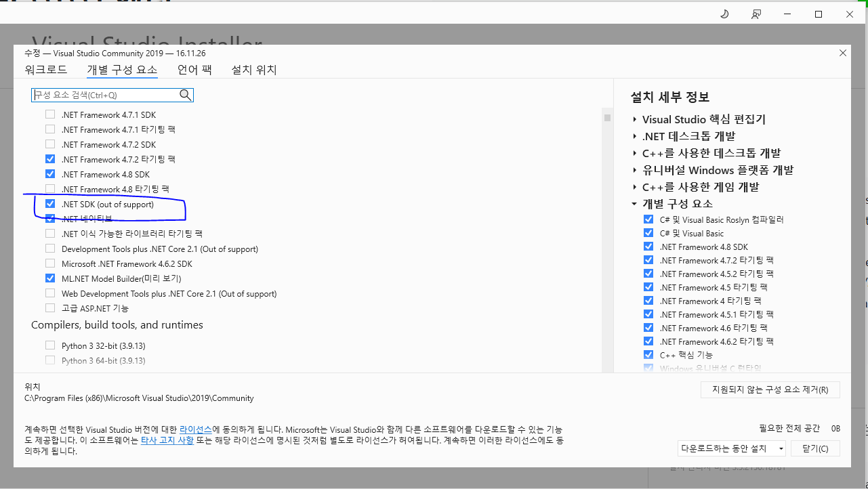Open the 타사 고지 사항 link
868x489 pixels.
click(x=167, y=440)
